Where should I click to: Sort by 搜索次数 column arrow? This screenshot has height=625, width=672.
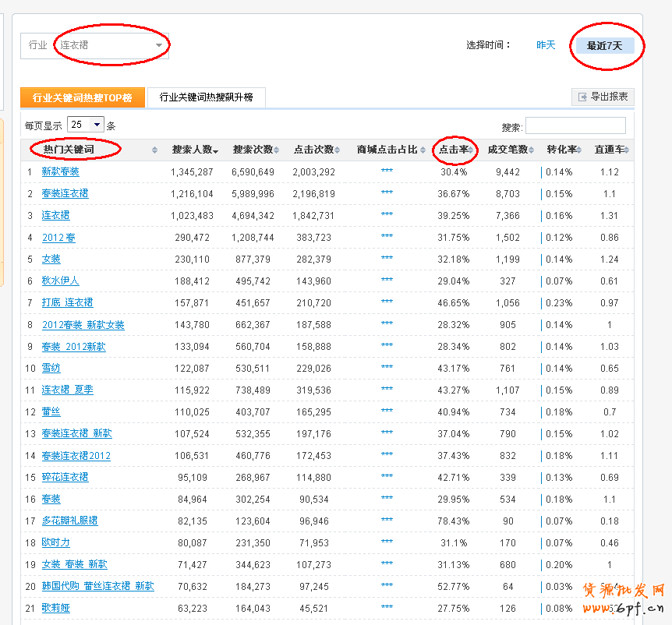[275, 150]
